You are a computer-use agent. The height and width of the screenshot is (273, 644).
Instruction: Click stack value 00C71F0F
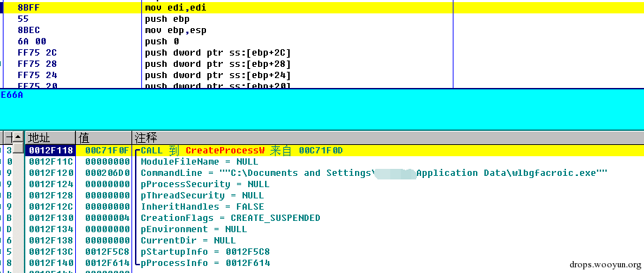point(107,151)
